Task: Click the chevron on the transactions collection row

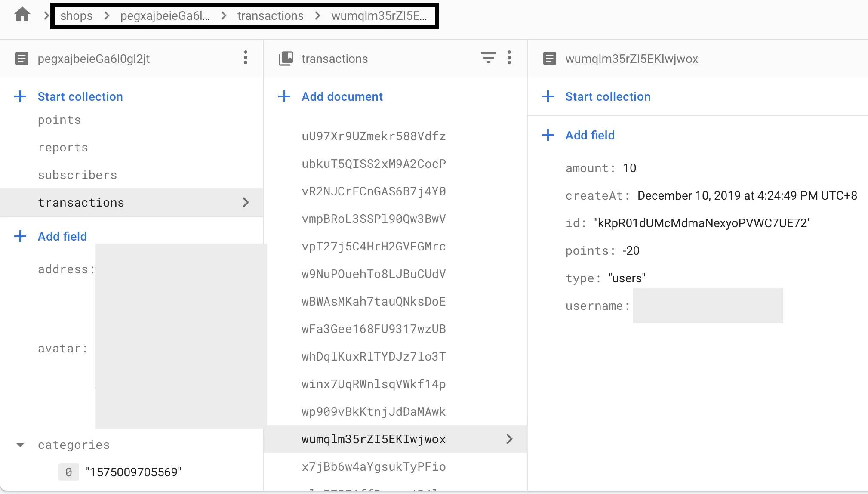Action: point(246,202)
